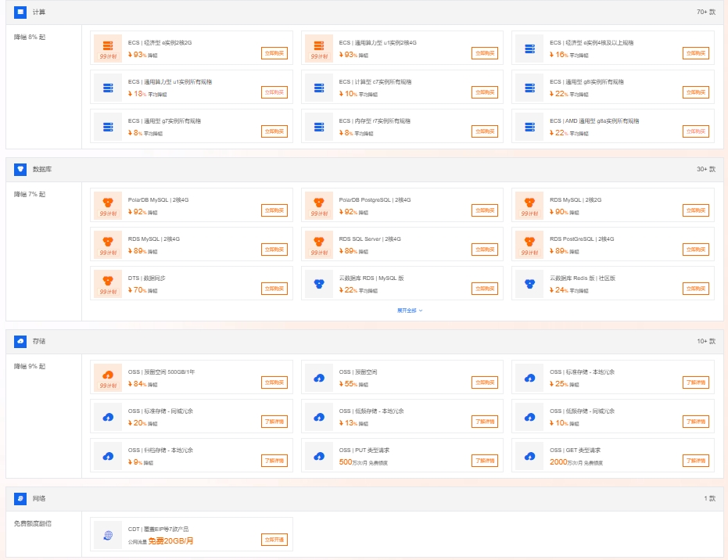Buy the ECS economy e instance 2核2G
The image size is (728, 560).
coord(274,53)
